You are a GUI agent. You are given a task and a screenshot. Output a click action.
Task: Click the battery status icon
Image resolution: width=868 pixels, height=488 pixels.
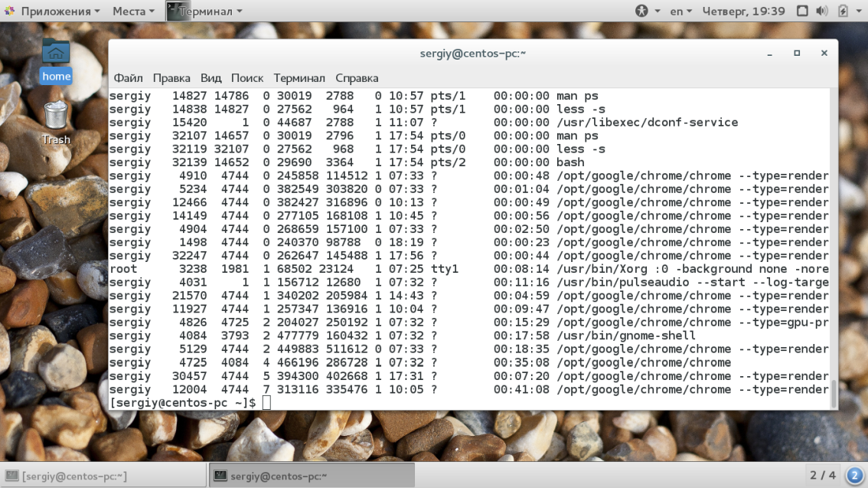click(843, 11)
